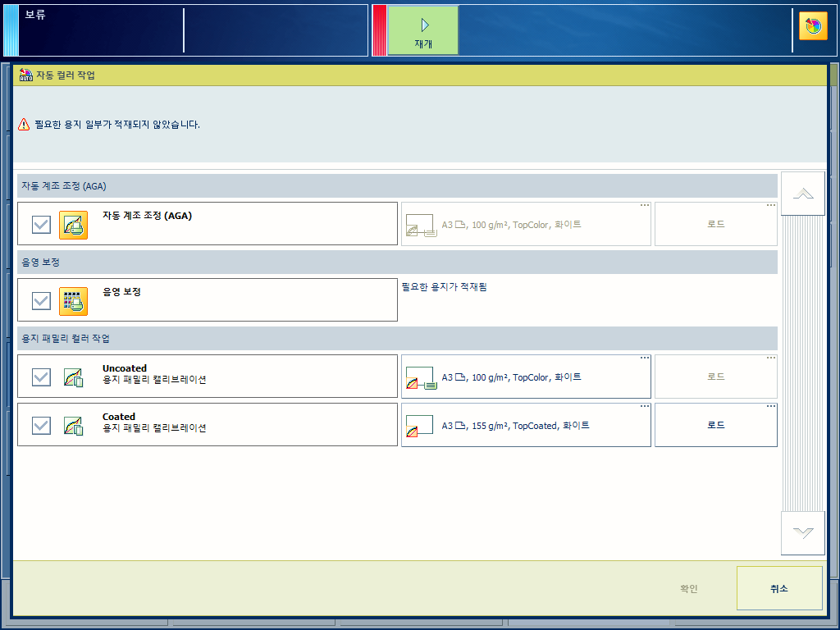Click the 용지 패밀리 컬러 작업 section header
Screen dimensions: 840x630
pos(397,339)
